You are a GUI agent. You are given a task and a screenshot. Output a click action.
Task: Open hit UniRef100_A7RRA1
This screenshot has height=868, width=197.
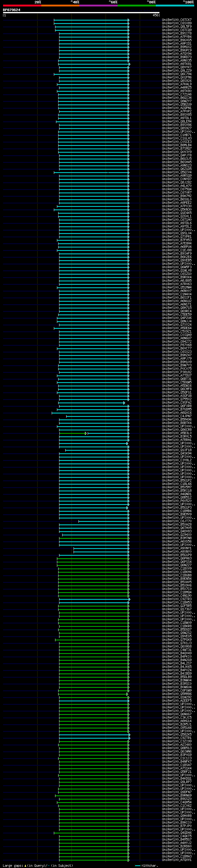[x=177, y=440]
